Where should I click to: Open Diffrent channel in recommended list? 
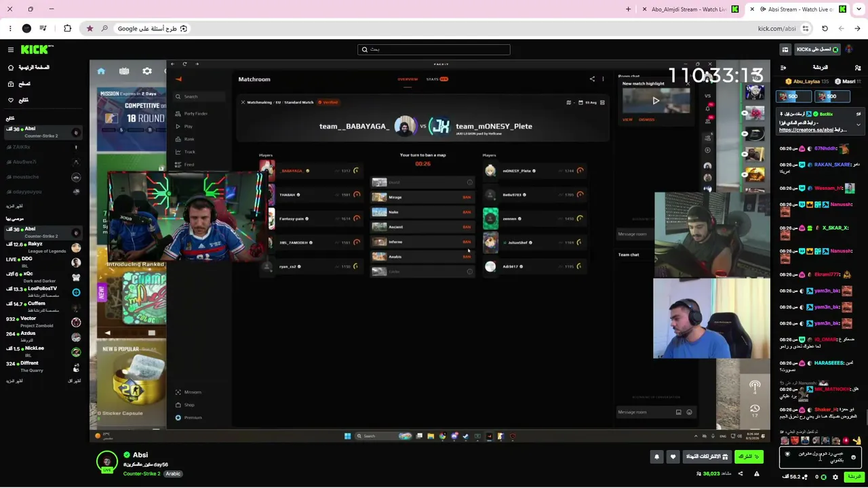coord(43,367)
